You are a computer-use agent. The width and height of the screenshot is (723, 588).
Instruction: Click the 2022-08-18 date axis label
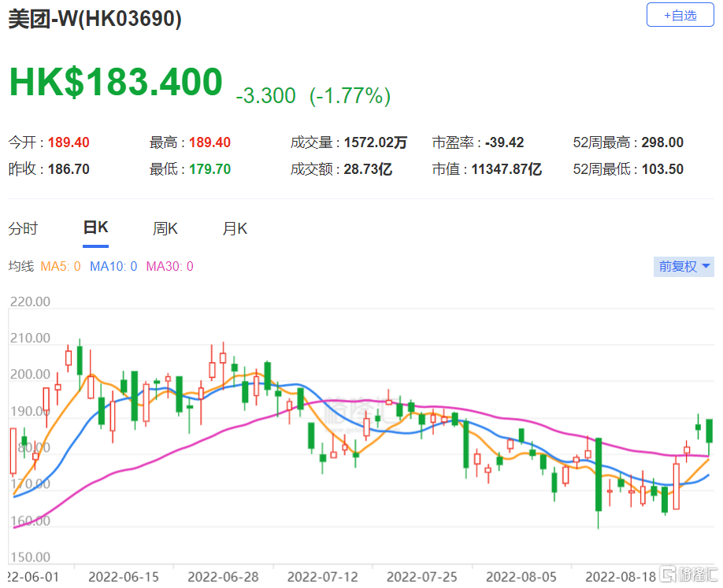(621, 577)
